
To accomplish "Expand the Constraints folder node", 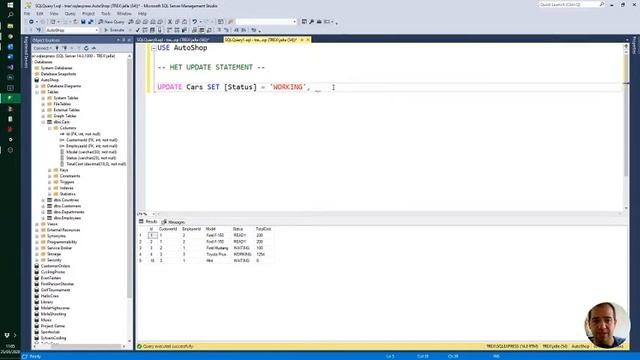I will point(50,176).
